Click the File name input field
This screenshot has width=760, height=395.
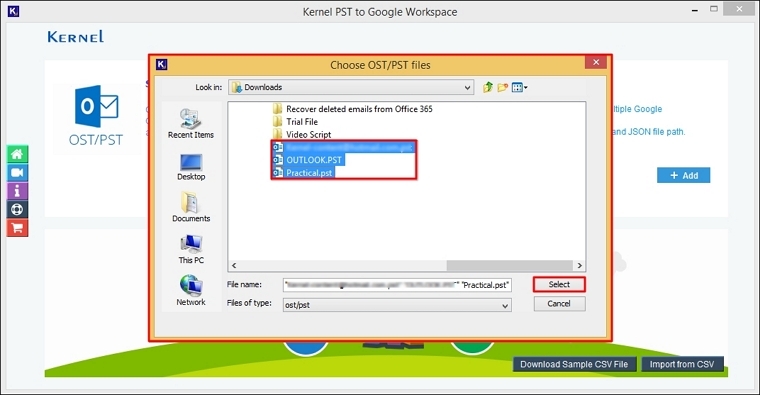tap(397, 285)
